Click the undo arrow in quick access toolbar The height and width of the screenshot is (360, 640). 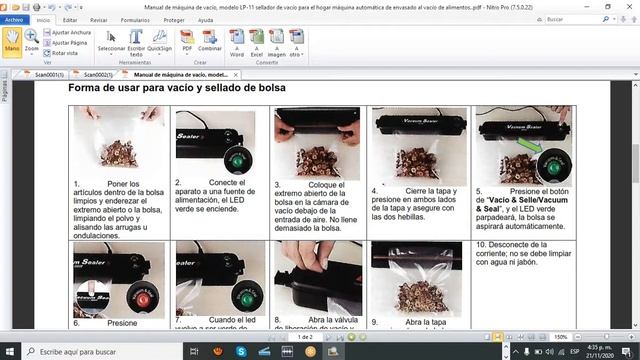pos(52,7)
